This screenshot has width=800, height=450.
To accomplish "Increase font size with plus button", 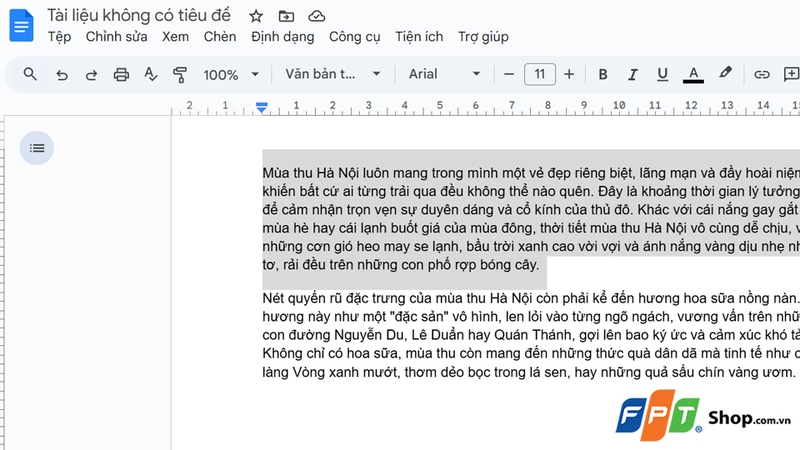I will 569,74.
